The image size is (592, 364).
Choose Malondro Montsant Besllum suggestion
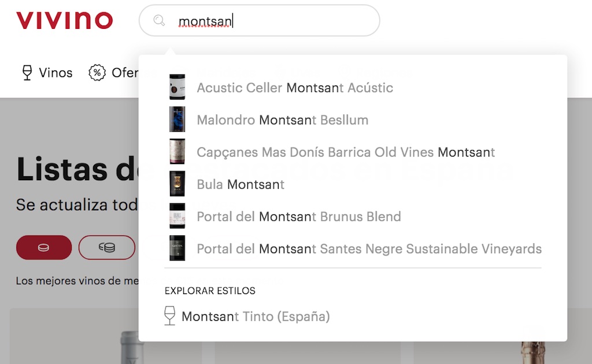[x=282, y=120]
